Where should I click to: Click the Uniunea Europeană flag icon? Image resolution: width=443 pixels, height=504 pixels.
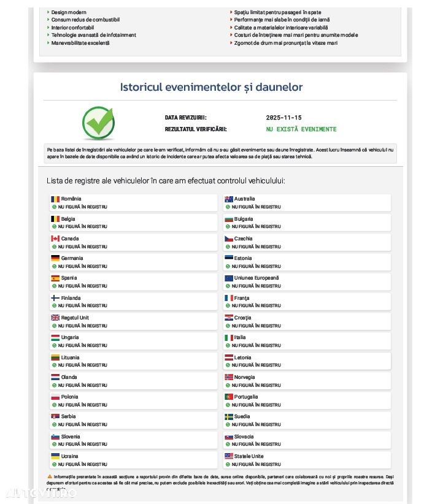point(229,278)
